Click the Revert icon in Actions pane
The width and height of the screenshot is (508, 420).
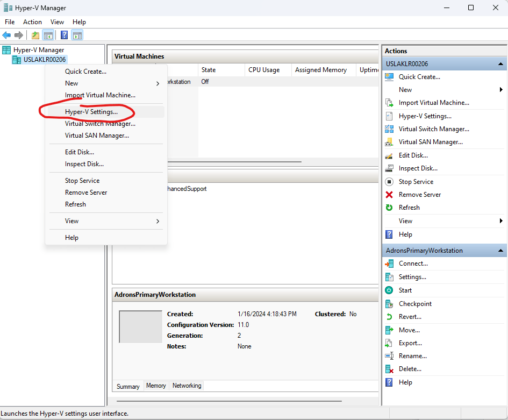[389, 317]
